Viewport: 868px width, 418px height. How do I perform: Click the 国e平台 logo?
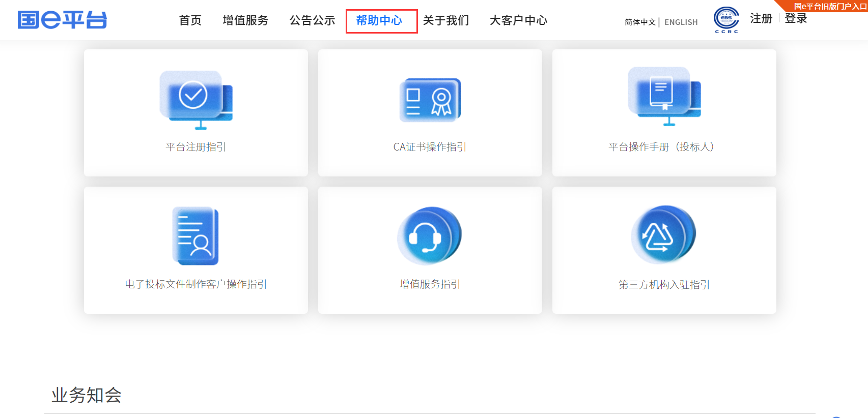[62, 20]
